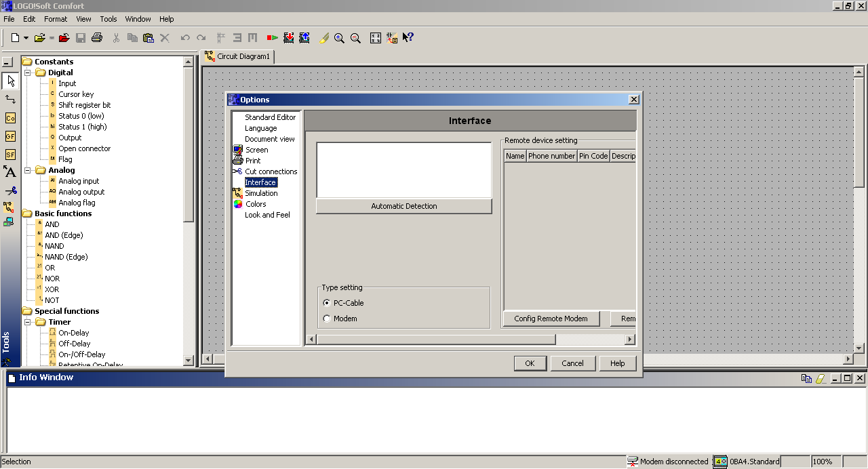Click the Config Remote Modem button

(x=551, y=319)
